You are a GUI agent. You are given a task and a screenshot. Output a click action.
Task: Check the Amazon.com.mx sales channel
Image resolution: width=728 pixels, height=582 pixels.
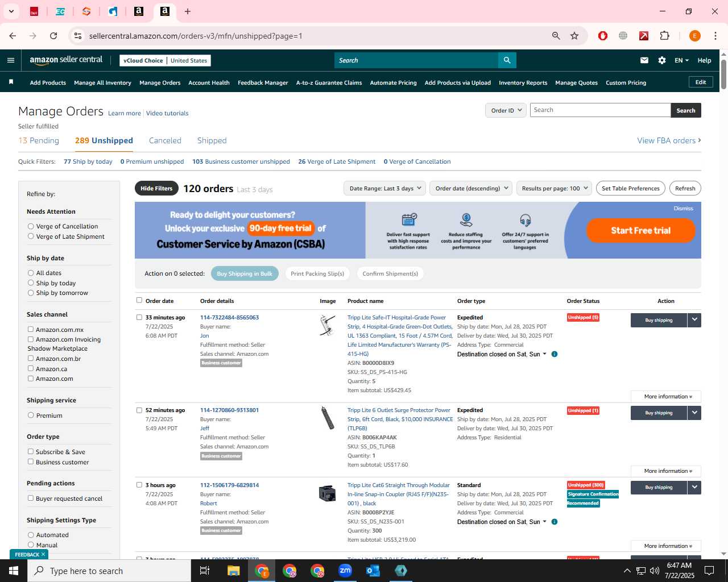click(x=31, y=329)
